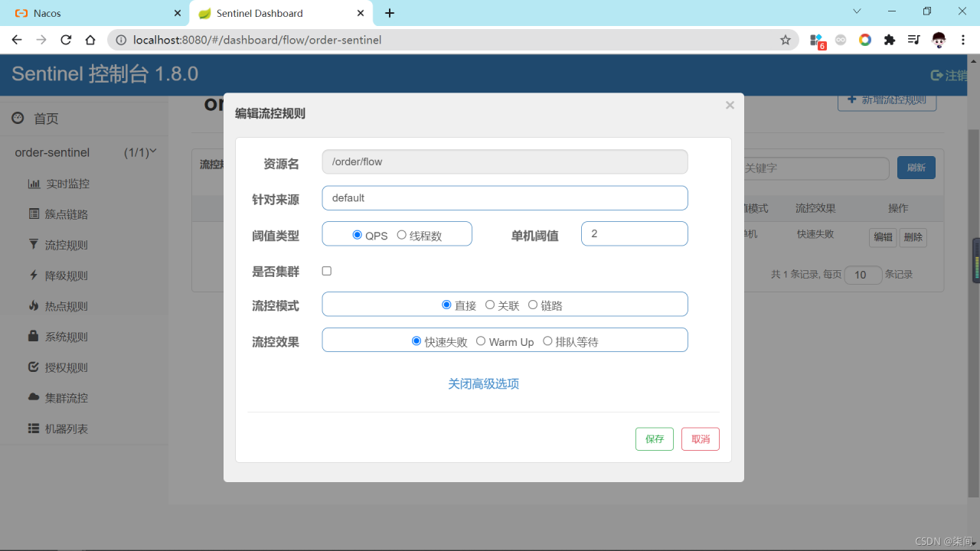
Task: Open new browser tab with plus icon
Action: (x=390, y=13)
